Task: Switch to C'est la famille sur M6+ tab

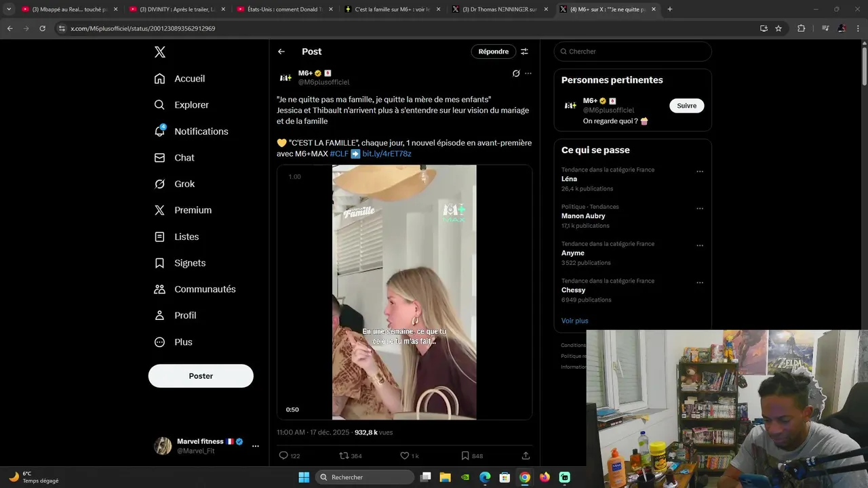Action: click(393, 9)
